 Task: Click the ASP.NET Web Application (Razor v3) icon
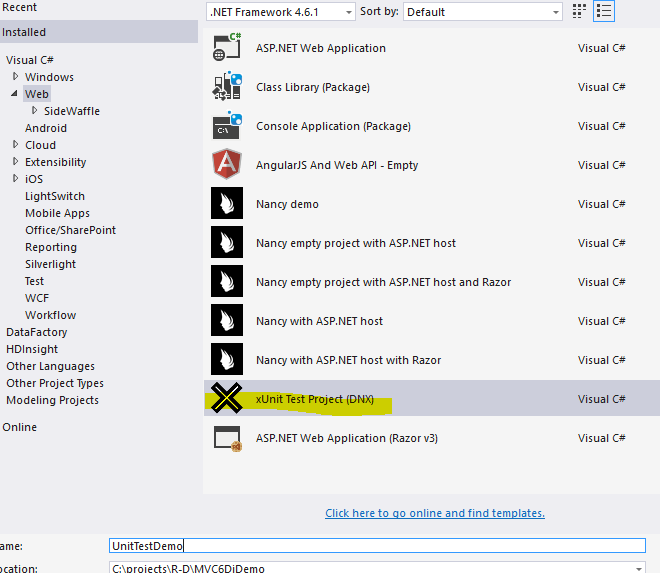(x=227, y=438)
